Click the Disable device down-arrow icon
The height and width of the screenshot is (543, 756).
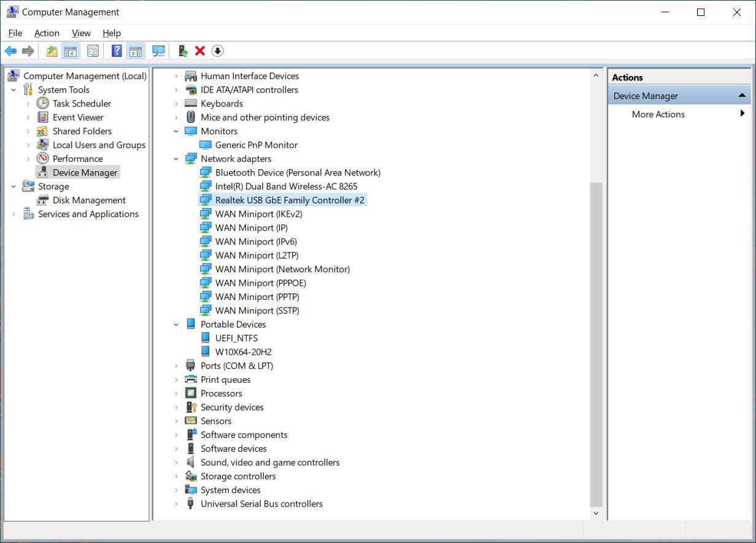(x=217, y=51)
